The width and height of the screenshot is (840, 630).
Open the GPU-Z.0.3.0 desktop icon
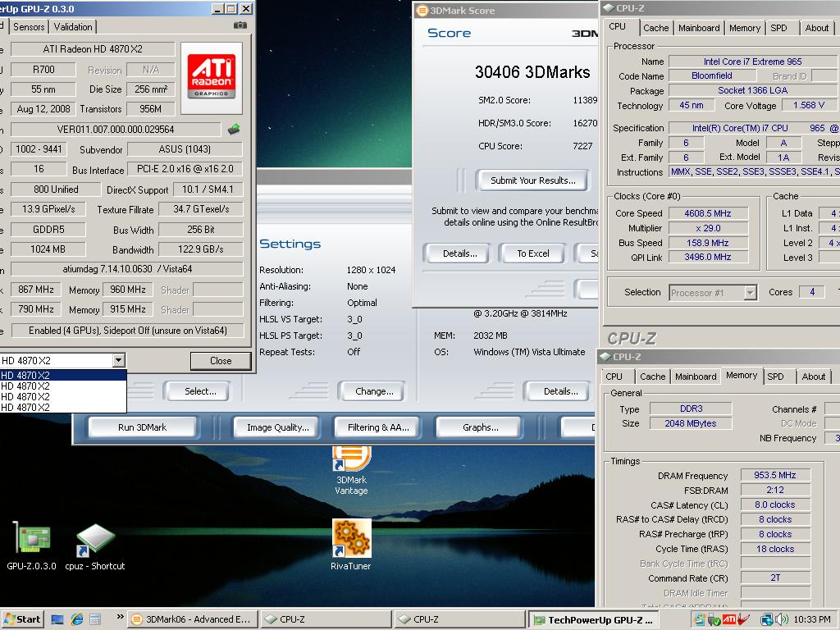(x=32, y=546)
